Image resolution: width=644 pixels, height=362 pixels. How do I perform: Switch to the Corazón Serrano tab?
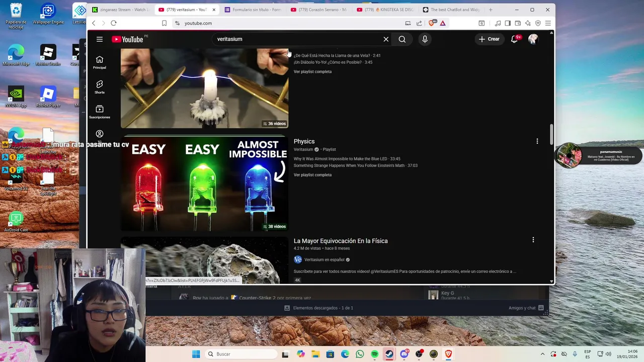(x=319, y=10)
